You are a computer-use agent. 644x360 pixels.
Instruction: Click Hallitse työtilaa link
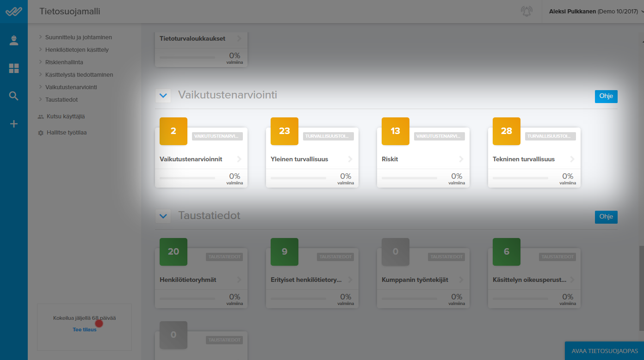67,133
